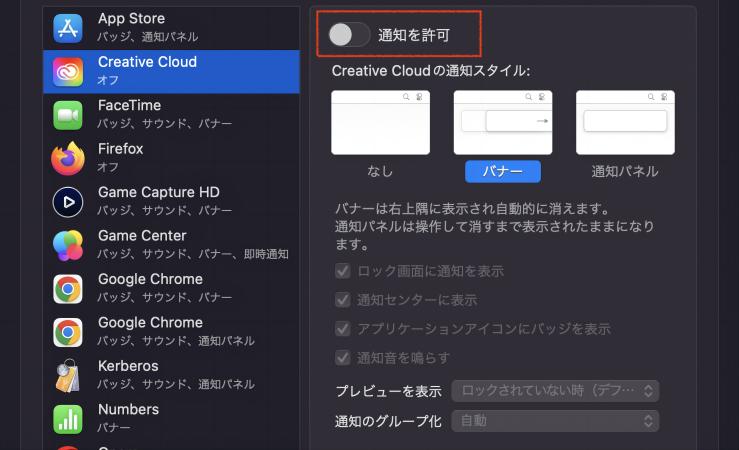This screenshot has height=450, width=739.
Task: Click the 通知のグループ化 label
Action: click(x=388, y=421)
